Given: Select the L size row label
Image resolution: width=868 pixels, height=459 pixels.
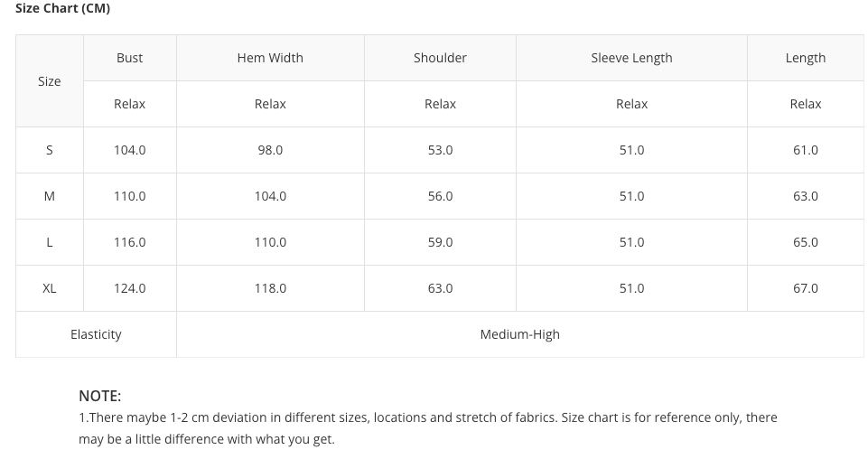Looking at the screenshot, I should pyautogui.click(x=50, y=242).
